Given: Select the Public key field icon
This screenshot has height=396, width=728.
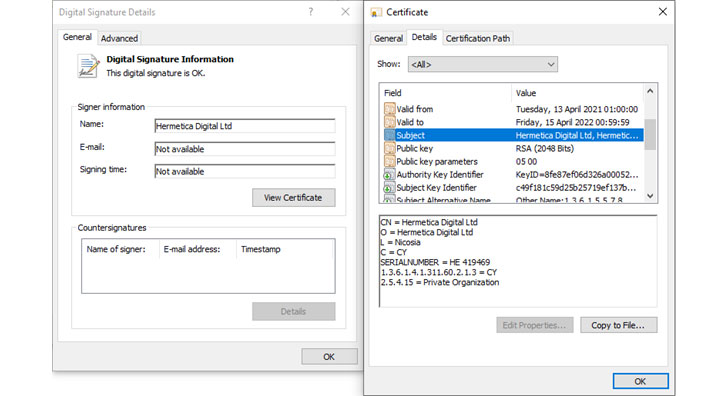Looking at the screenshot, I should (389, 149).
